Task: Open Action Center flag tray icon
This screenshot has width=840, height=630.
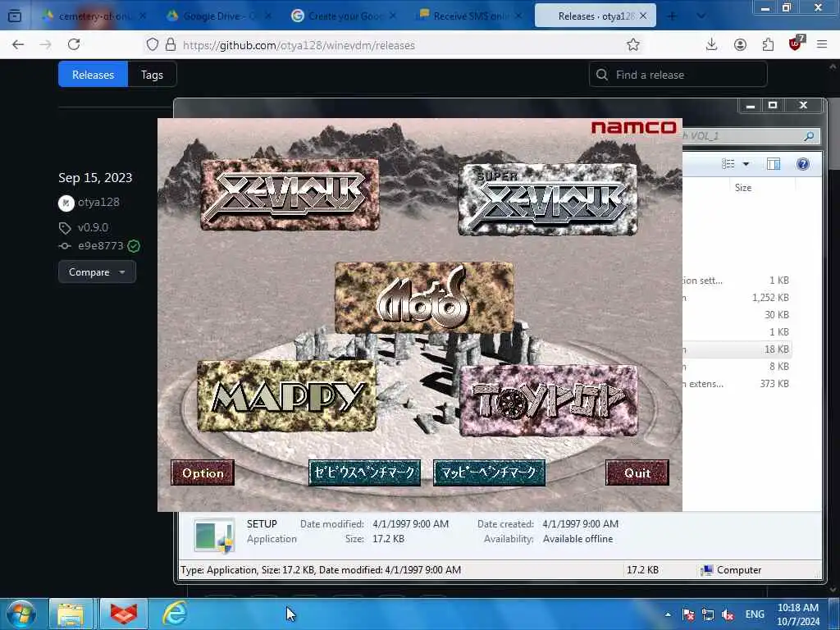Action: point(688,614)
